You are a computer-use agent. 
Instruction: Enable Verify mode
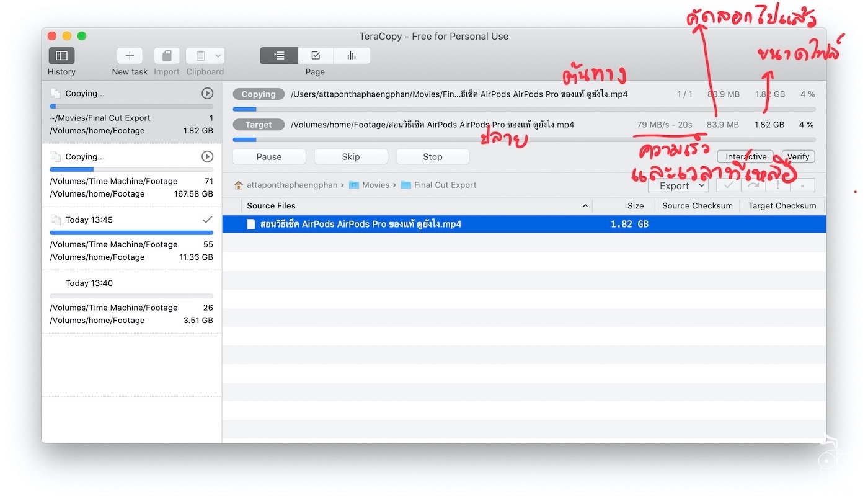[x=798, y=156]
